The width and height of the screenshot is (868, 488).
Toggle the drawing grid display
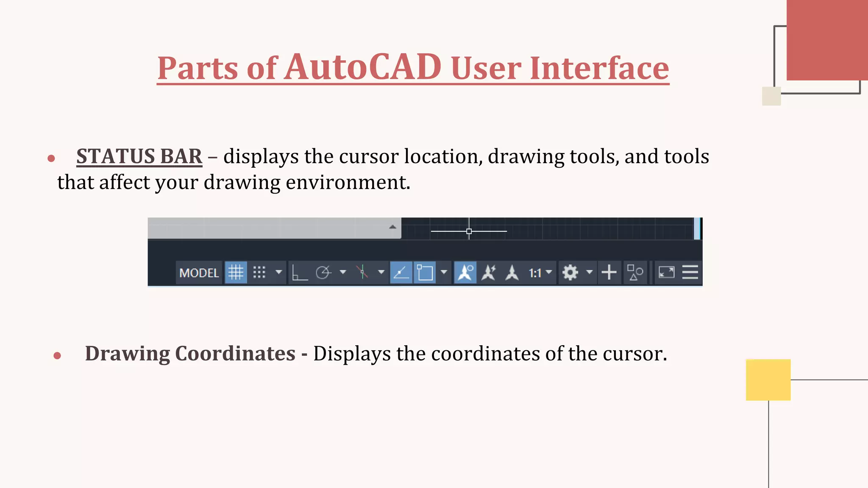coord(236,272)
